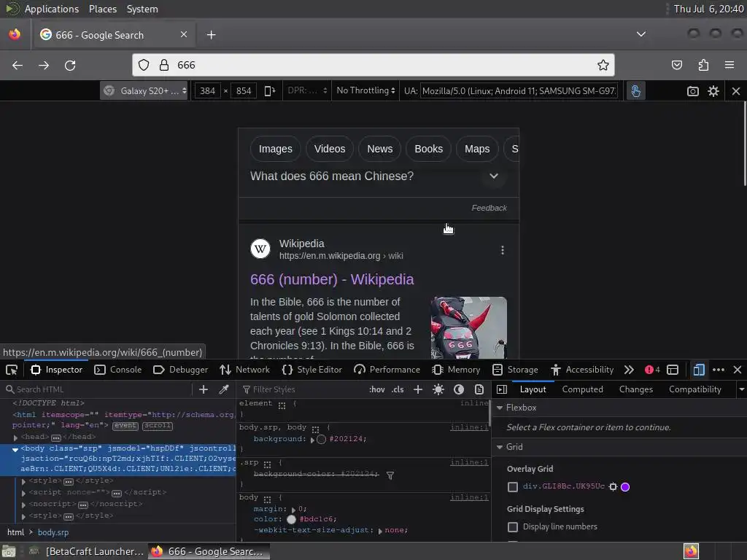Click the #bdc1c6 color swatch
This screenshot has width=747, height=560.
tap(291, 519)
